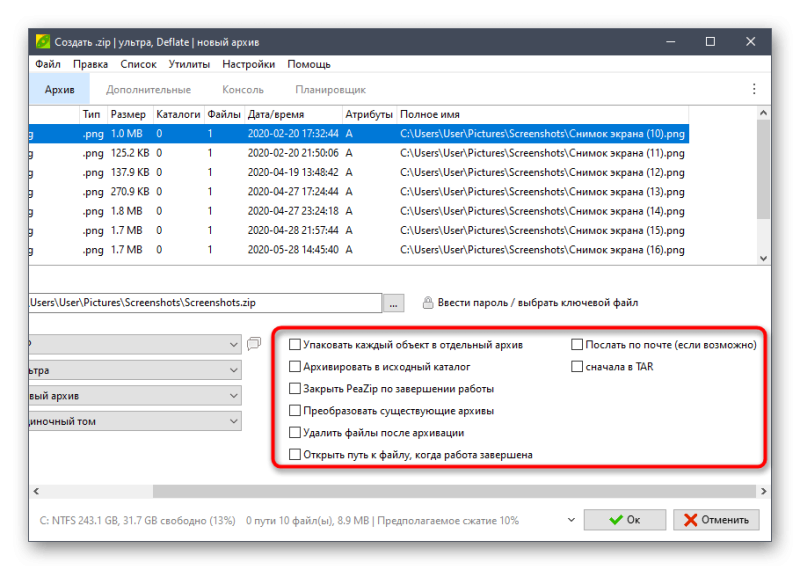Open the Список menu
This screenshot has width=800, height=570.
[x=138, y=64]
